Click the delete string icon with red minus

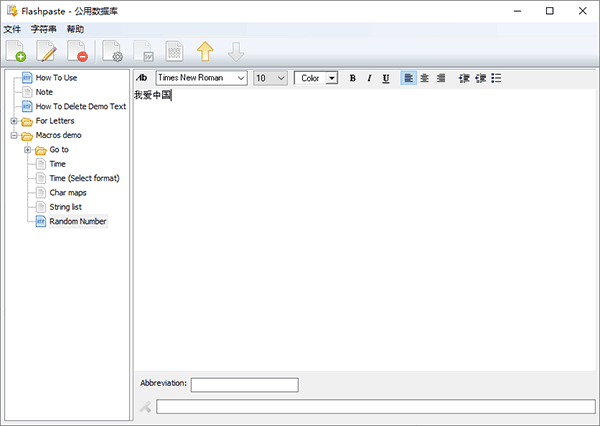77,51
